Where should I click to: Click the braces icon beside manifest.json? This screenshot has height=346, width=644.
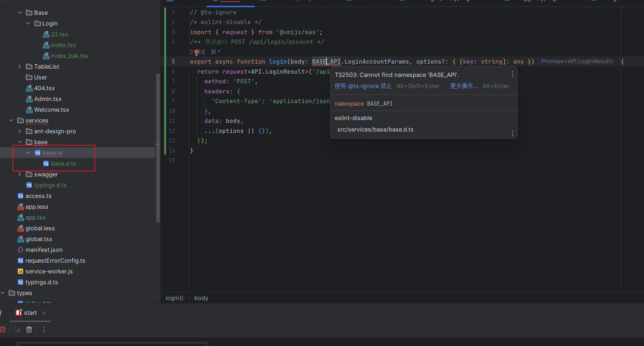pos(20,250)
